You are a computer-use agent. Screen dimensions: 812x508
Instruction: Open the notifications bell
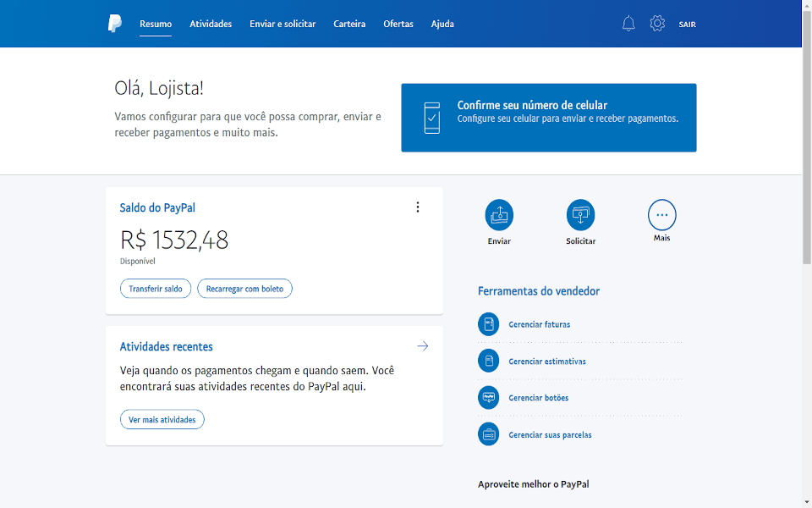pos(628,24)
